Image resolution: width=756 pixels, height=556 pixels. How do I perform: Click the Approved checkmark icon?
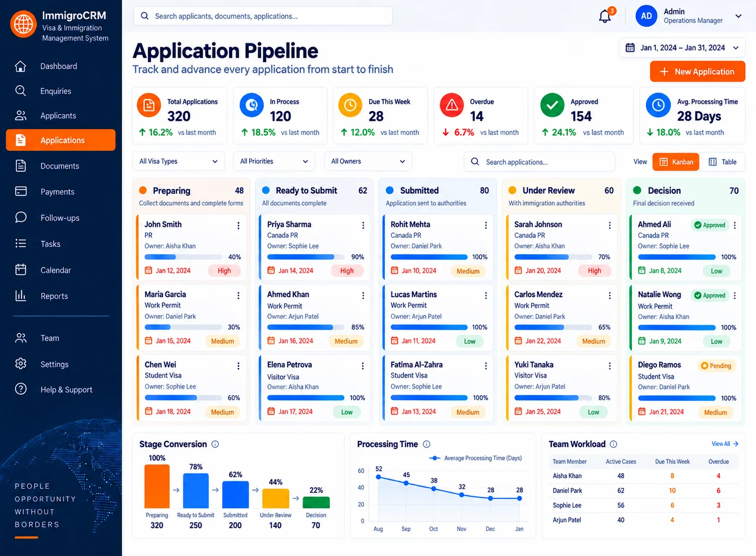tap(552, 105)
